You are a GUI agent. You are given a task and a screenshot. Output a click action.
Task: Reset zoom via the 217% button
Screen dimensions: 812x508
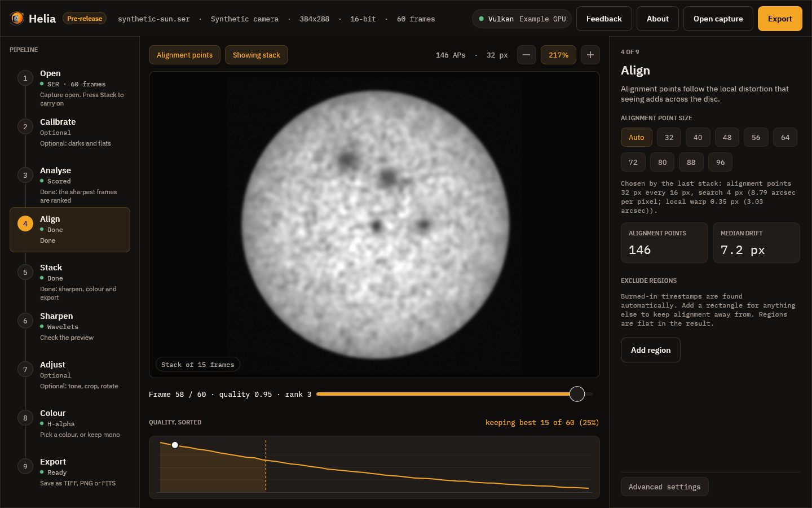pos(558,55)
